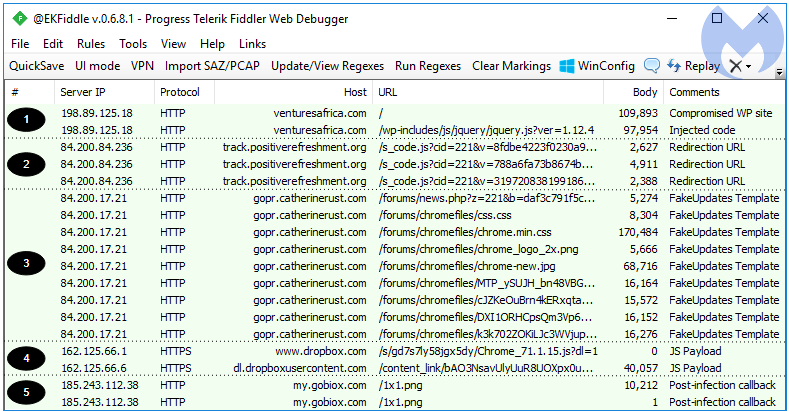Select the www.dropbox.com Chrome_71.1.15.js row
This screenshot has height=412, width=789.
[394, 351]
